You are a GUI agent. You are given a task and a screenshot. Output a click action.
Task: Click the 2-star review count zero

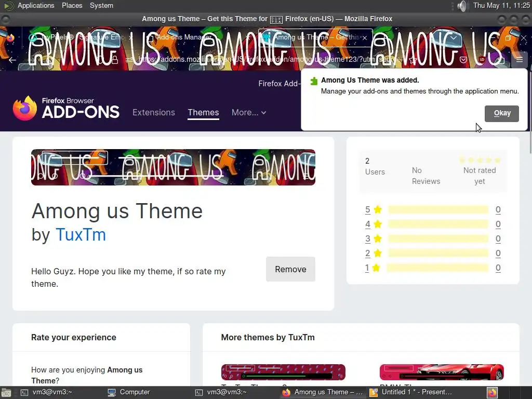(498, 254)
